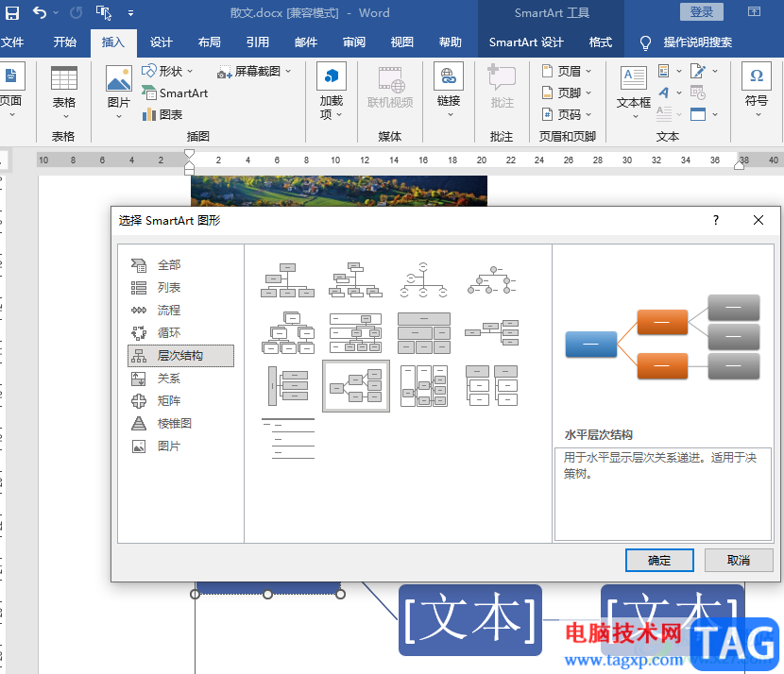Select the 列表 category

pyautogui.click(x=180, y=288)
